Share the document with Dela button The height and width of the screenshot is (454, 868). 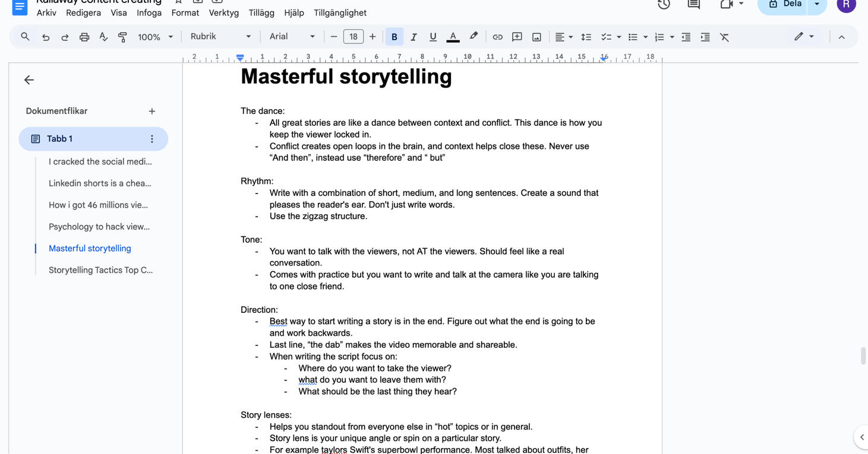click(784, 4)
